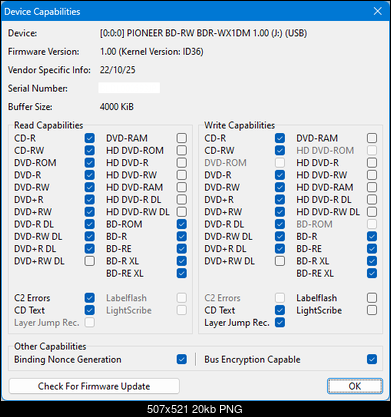Toggle the BD-RE XL checkbox under Write Capabilities
Image resolution: width=391 pixels, height=417 pixels.
coord(372,273)
